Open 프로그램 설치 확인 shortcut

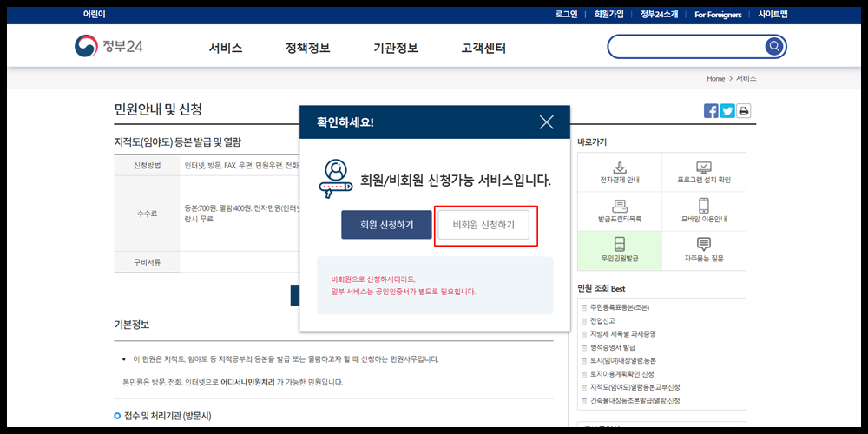(x=704, y=173)
